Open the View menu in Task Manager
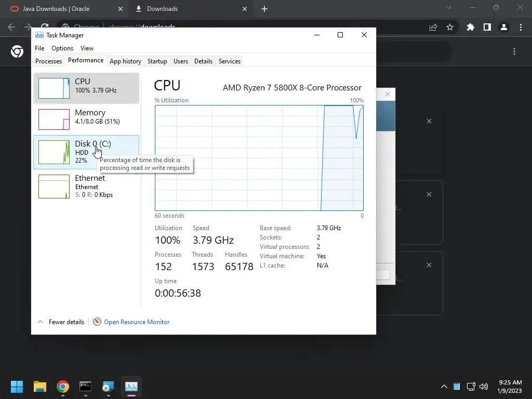The width and height of the screenshot is (532, 399). point(87,48)
